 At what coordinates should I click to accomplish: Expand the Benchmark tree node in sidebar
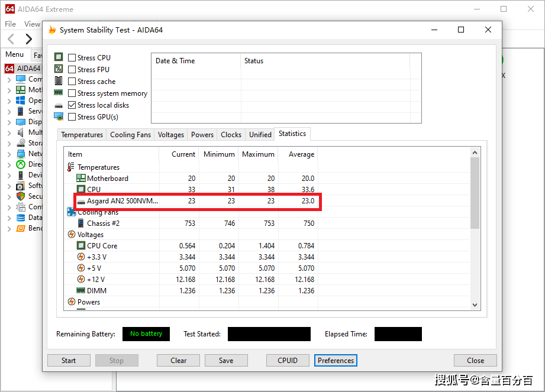(9, 229)
